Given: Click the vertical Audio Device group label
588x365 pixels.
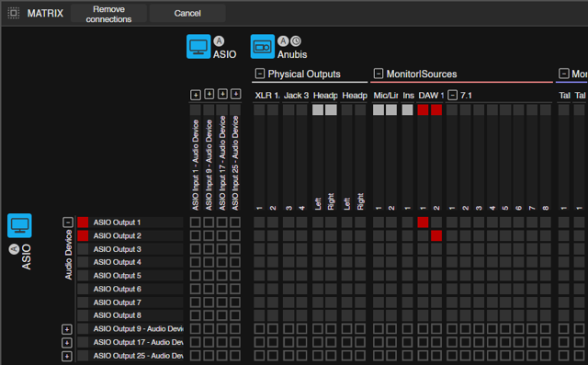Looking at the screenshot, I should coord(68,255).
